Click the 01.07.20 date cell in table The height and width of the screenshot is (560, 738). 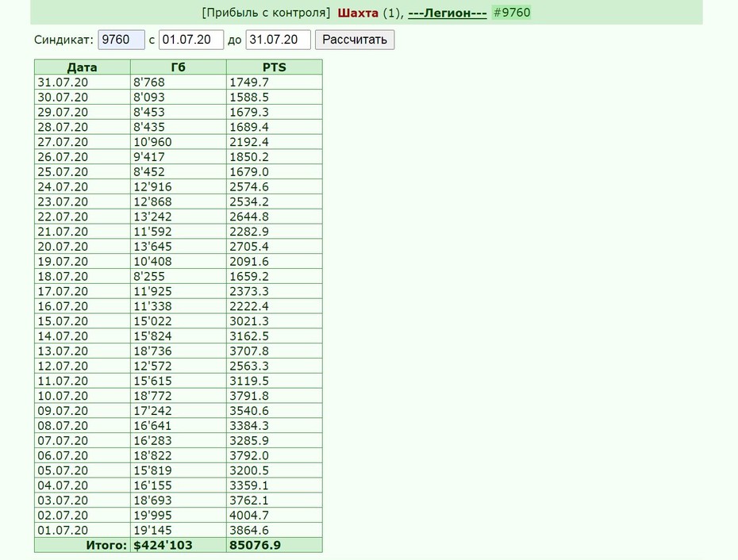(83, 531)
